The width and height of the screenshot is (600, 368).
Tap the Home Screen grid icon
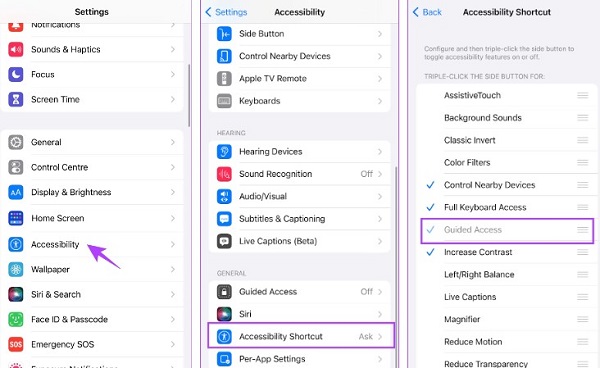16,218
